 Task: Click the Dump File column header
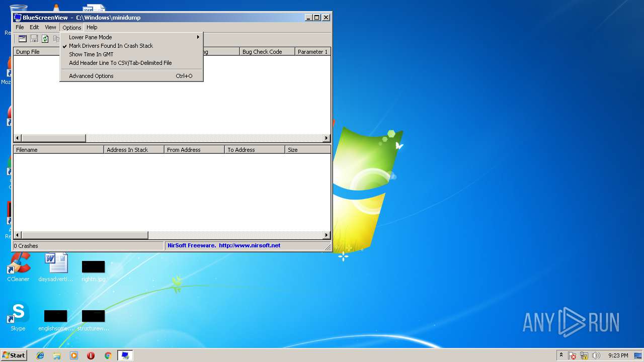tap(36, 52)
